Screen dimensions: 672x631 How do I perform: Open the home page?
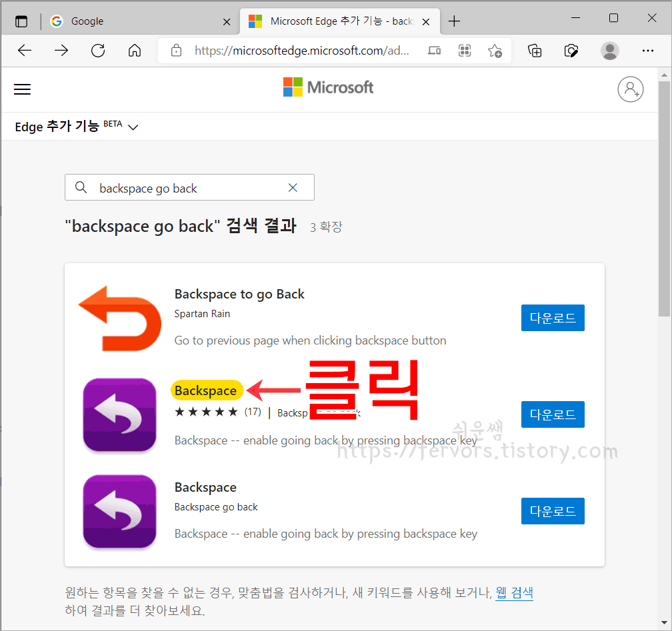tap(135, 51)
